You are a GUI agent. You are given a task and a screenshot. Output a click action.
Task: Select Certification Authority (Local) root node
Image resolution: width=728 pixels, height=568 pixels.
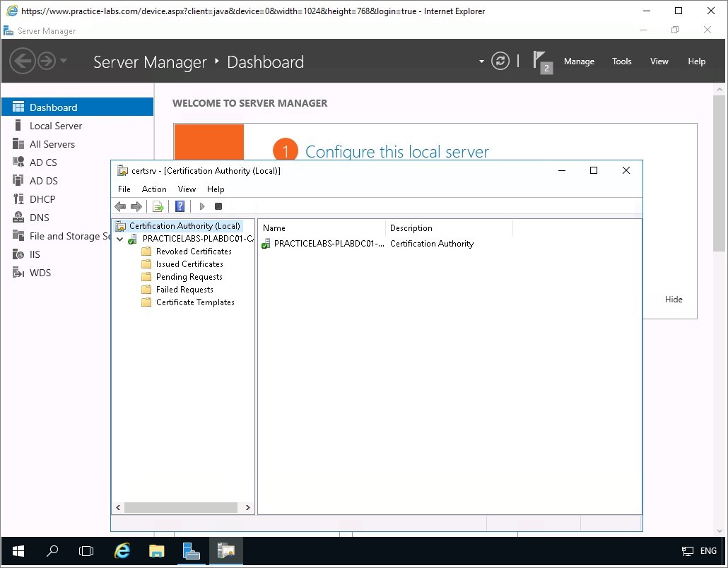[184, 226]
